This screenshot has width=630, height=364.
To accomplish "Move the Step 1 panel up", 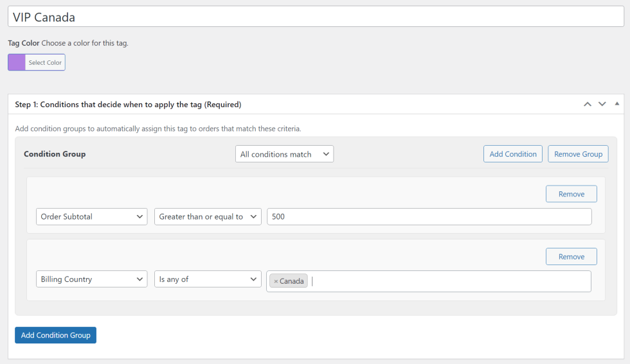I will pyautogui.click(x=587, y=104).
